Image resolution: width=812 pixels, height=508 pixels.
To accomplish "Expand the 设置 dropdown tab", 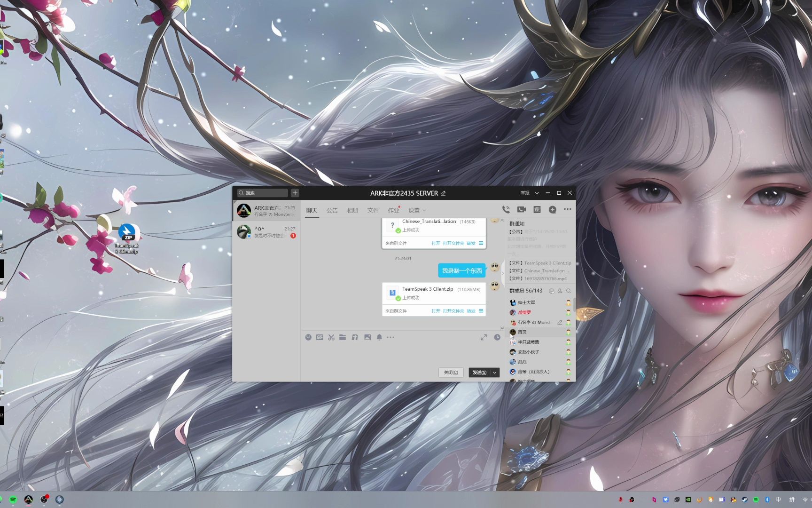I will [417, 210].
